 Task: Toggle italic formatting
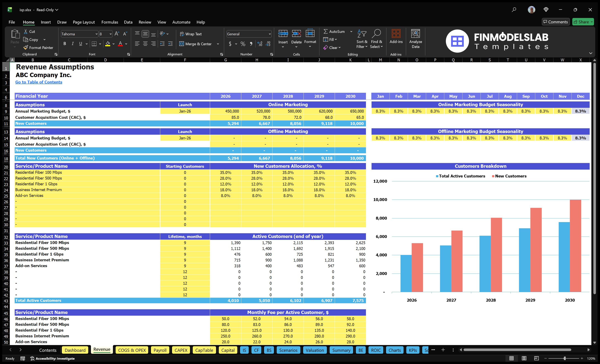pyautogui.click(x=72, y=44)
